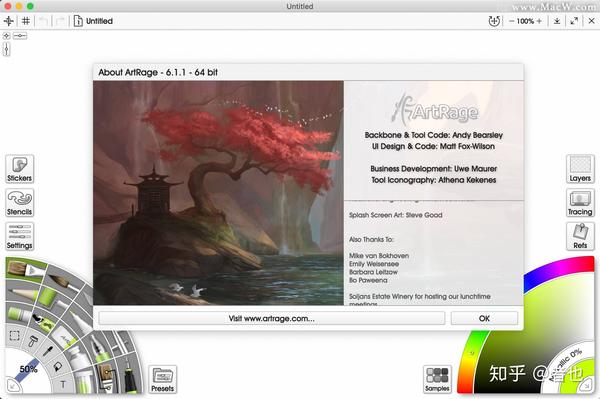Select the Oil Brush tool
Screen dimensions: 600x399
[25, 269]
